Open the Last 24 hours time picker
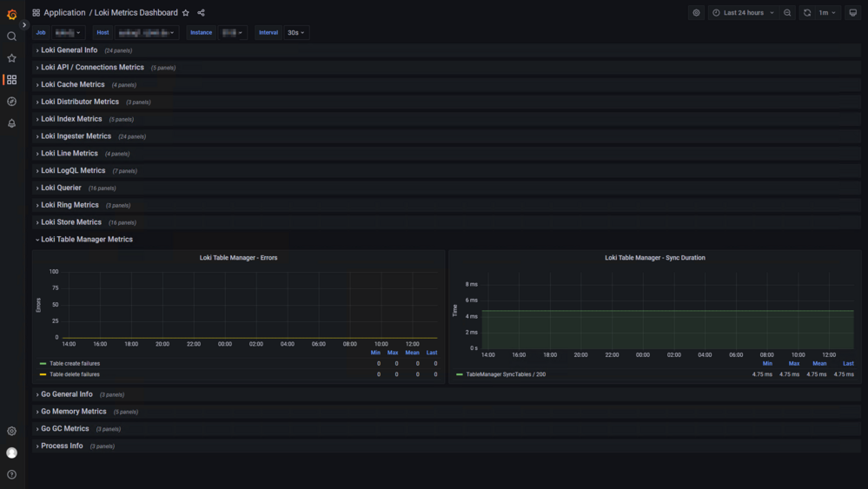Image resolution: width=868 pixels, height=489 pixels. tap(744, 13)
